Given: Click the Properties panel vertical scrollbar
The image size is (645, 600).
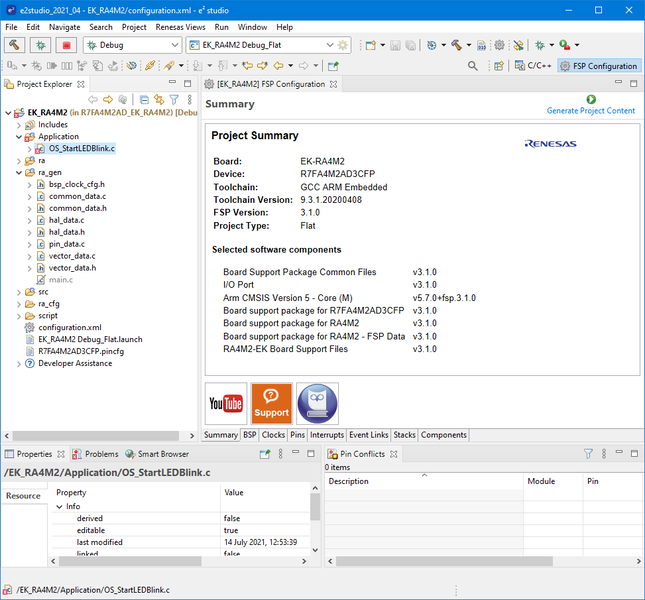Looking at the screenshot, I should 315,508.
